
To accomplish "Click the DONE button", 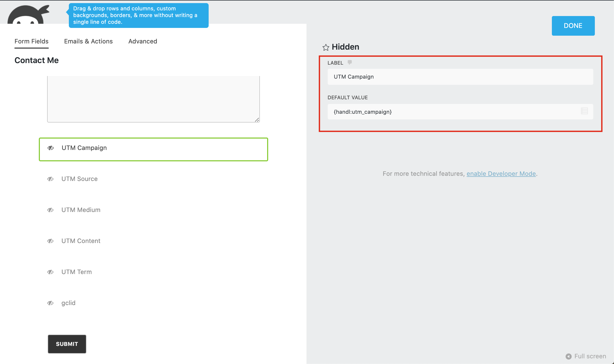I will coord(573,26).
